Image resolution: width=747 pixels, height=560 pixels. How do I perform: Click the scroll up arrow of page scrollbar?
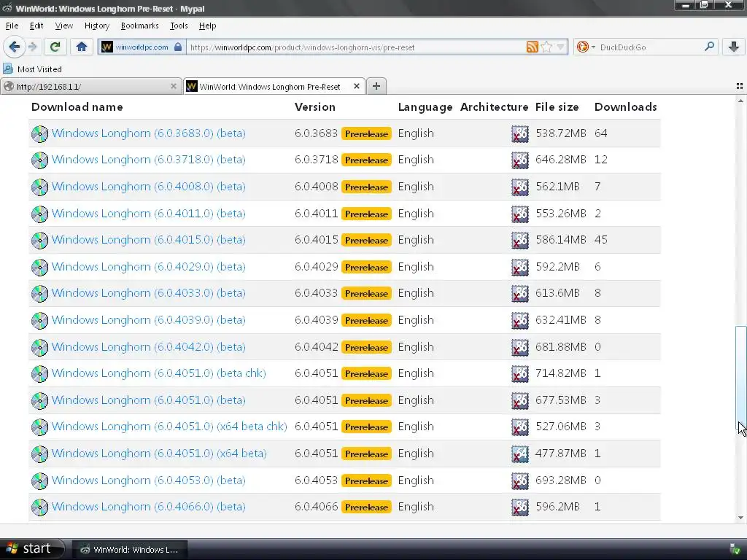(x=740, y=101)
